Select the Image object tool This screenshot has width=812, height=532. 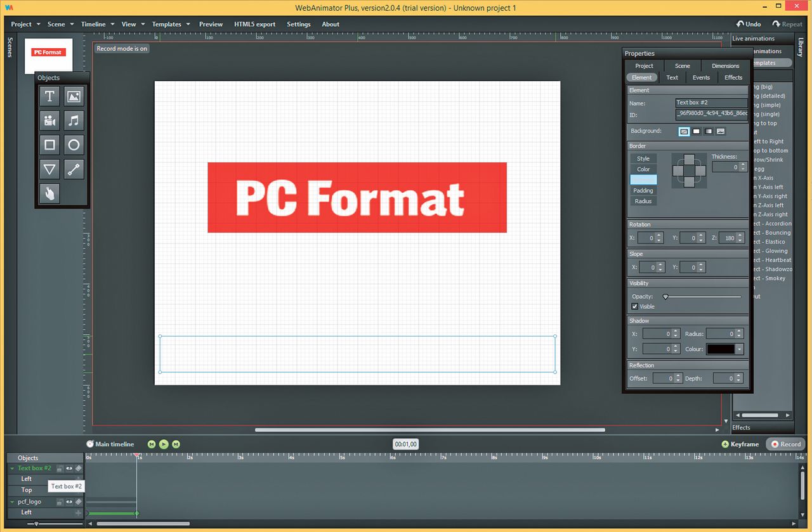[74, 96]
